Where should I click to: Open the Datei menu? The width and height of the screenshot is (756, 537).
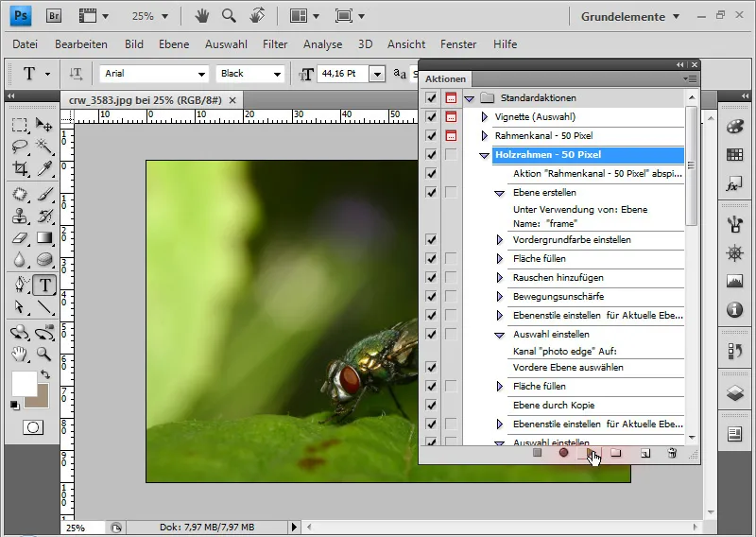(x=26, y=44)
